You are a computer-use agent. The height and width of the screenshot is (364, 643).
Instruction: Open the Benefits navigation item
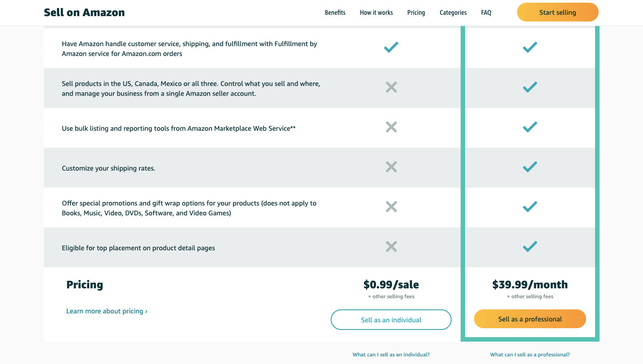pyautogui.click(x=335, y=13)
